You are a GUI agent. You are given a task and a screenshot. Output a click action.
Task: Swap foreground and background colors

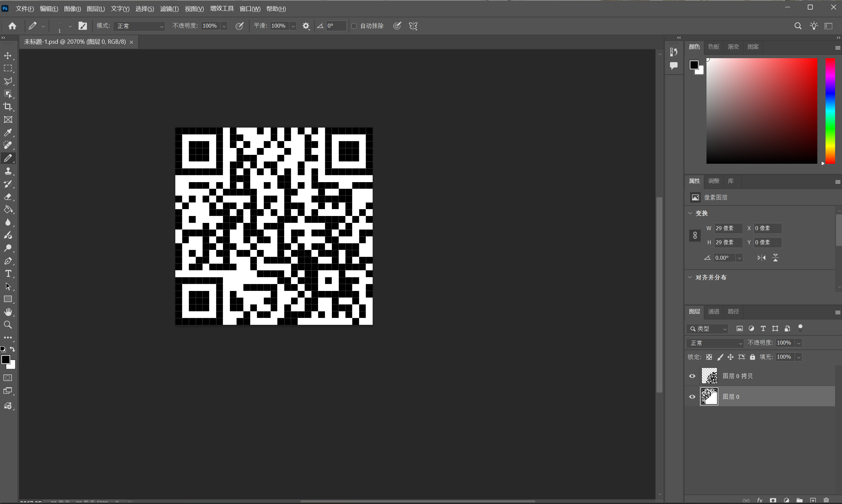pyautogui.click(x=12, y=349)
